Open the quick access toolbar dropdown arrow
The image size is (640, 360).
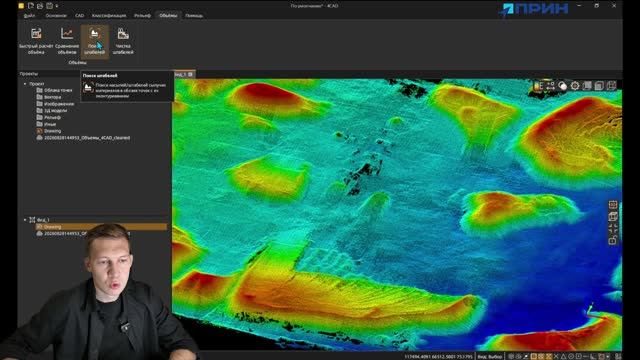[x=57, y=6]
